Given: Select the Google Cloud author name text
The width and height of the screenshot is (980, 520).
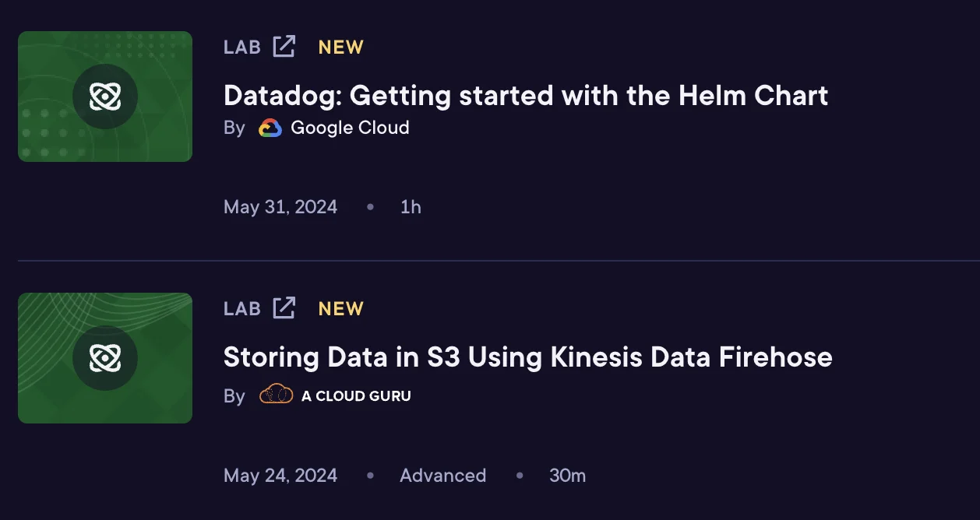Looking at the screenshot, I should click(349, 127).
